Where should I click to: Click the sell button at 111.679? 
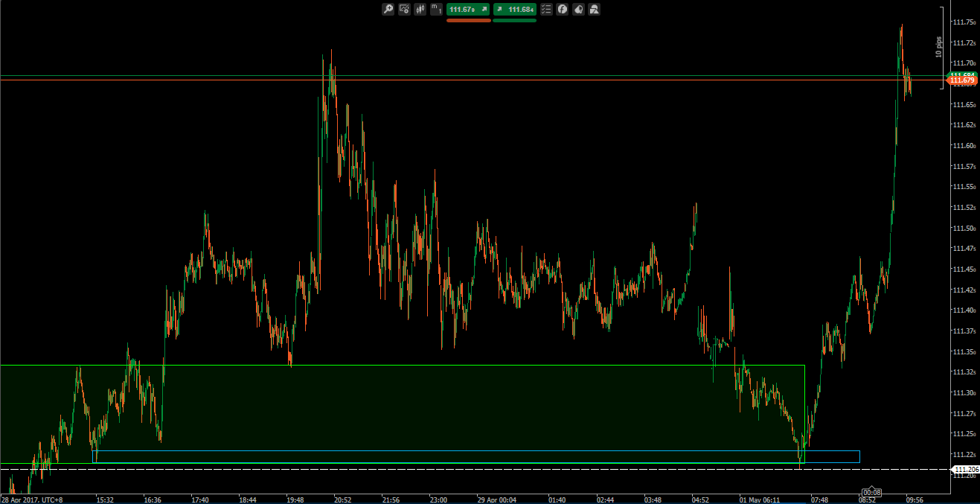point(468,9)
